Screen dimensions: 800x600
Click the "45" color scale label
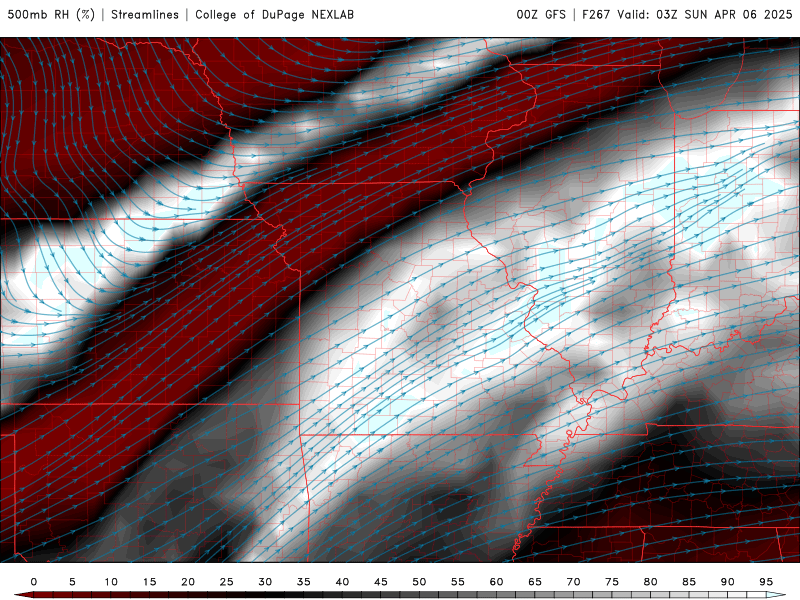(381, 582)
